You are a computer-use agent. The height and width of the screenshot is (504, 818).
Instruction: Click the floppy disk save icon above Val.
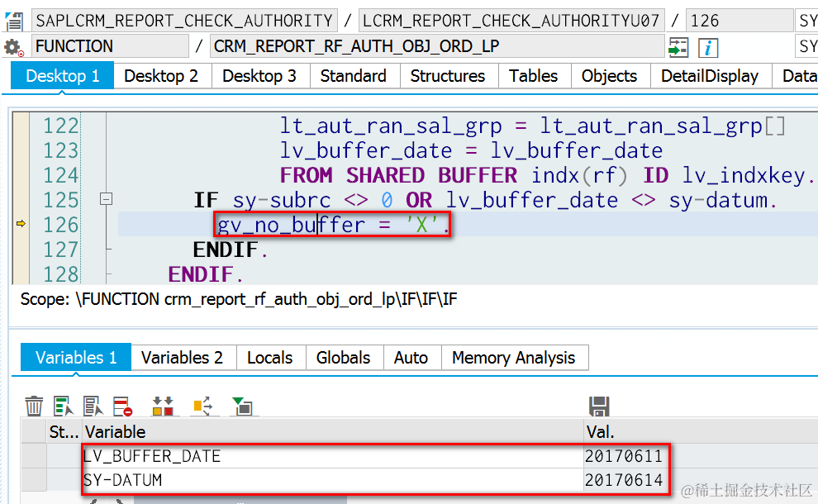599,406
